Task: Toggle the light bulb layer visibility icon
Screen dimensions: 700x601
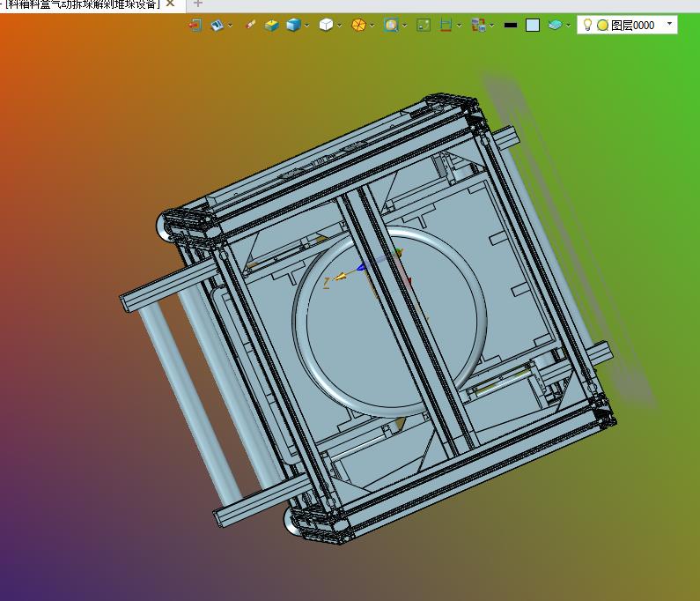Action: pos(587,25)
